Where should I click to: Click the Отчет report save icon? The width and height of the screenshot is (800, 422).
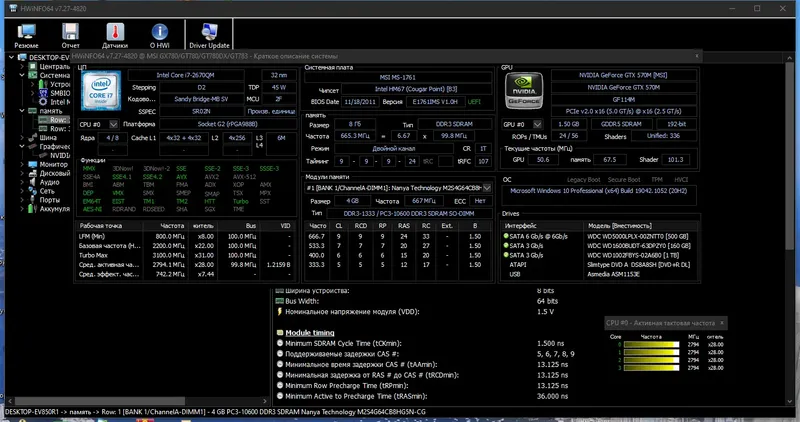coord(70,36)
